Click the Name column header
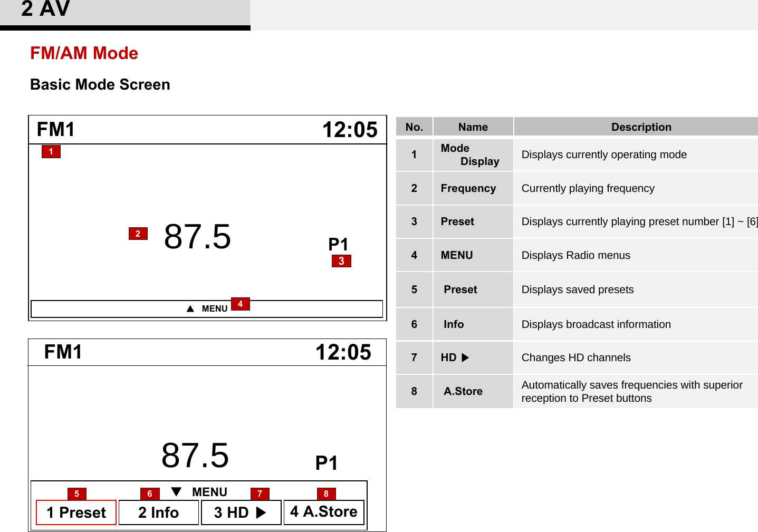Screen dimensions: 758x532 pyautogui.click(x=473, y=127)
